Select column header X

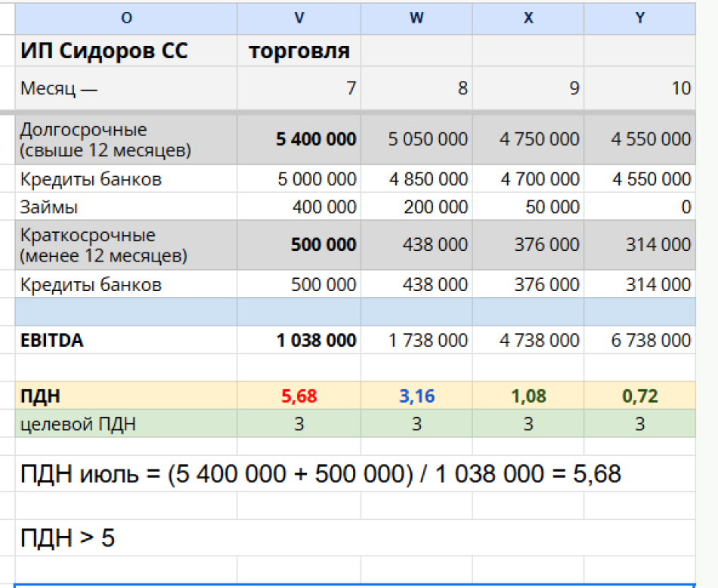[x=528, y=18]
